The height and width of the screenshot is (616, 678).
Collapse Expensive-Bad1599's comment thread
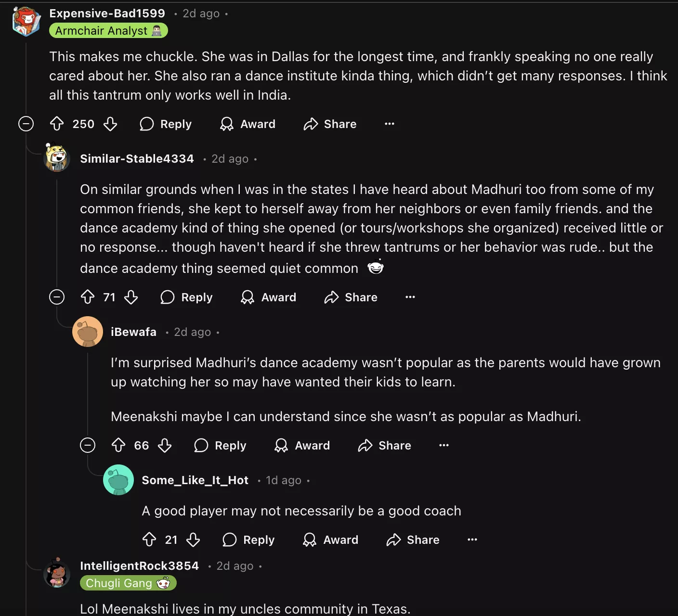click(26, 124)
